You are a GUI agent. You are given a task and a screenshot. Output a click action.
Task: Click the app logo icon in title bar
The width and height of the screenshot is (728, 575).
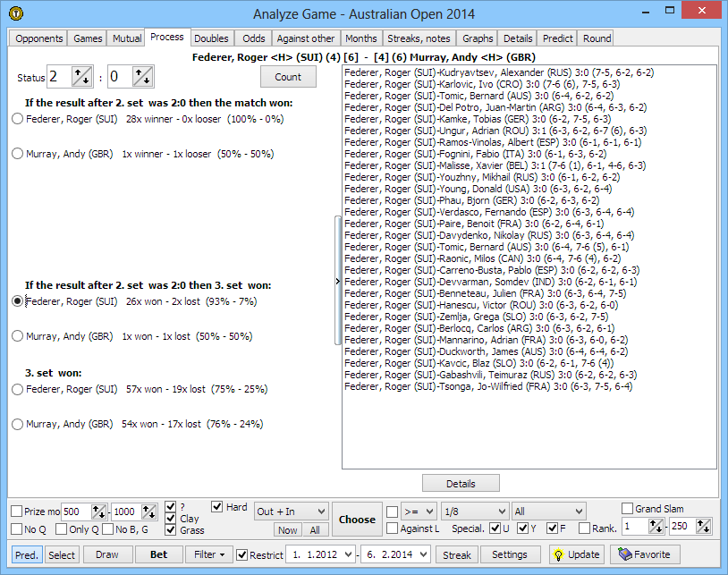point(16,13)
